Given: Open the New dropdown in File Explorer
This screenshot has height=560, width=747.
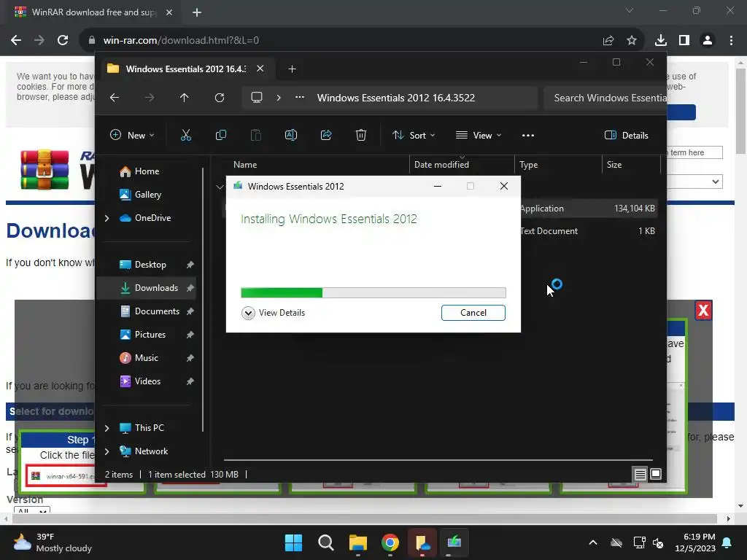Looking at the screenshot, I should point(132,135).
